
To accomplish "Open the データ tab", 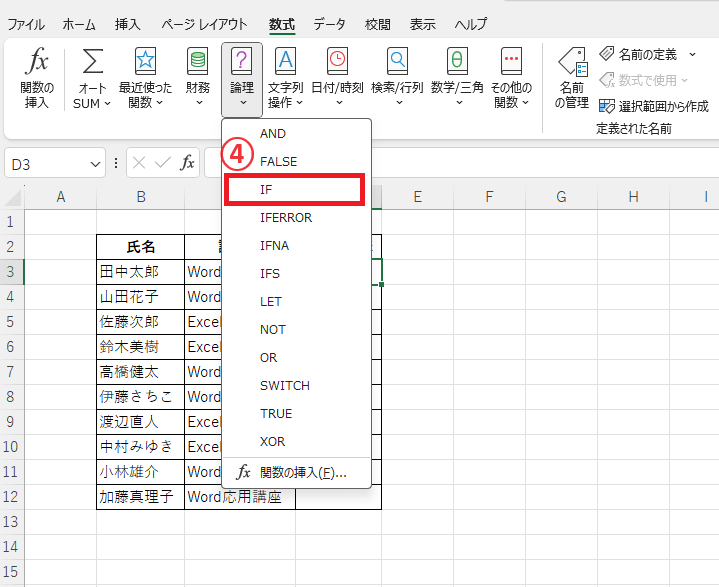I will pos(329,24).
